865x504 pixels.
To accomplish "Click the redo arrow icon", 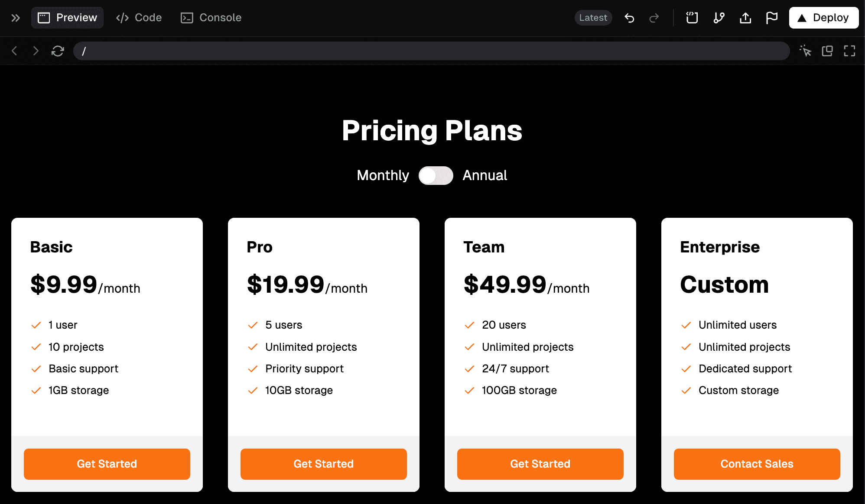I will pos(654,18).
